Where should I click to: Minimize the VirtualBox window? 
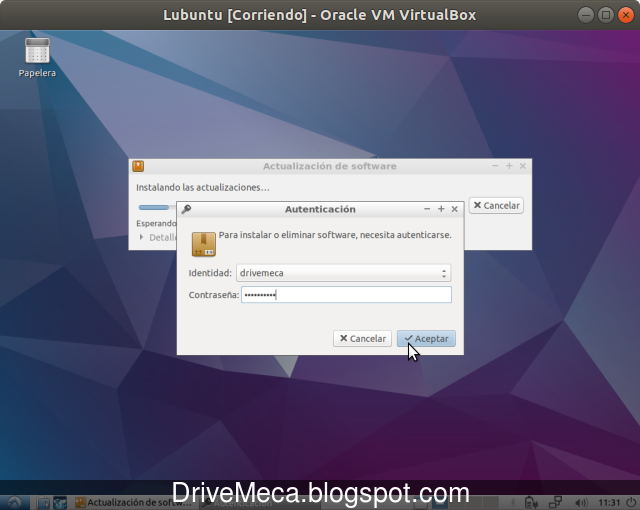586,15
